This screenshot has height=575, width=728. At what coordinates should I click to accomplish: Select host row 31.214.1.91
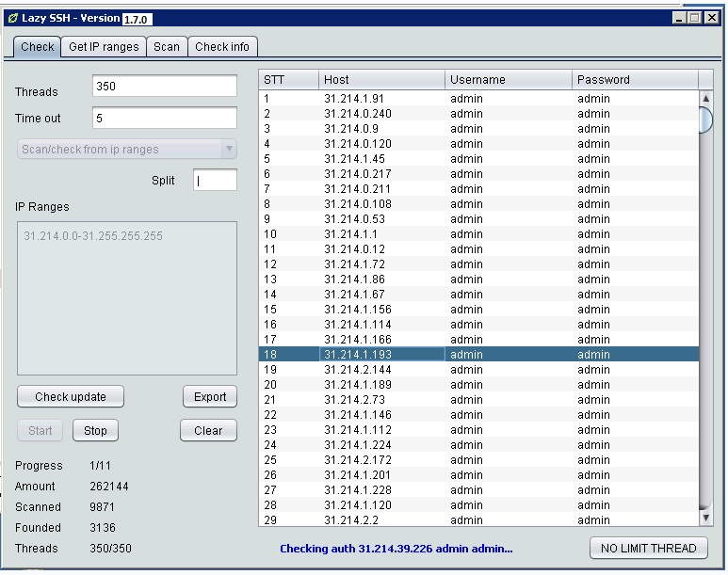pos(478,99)
